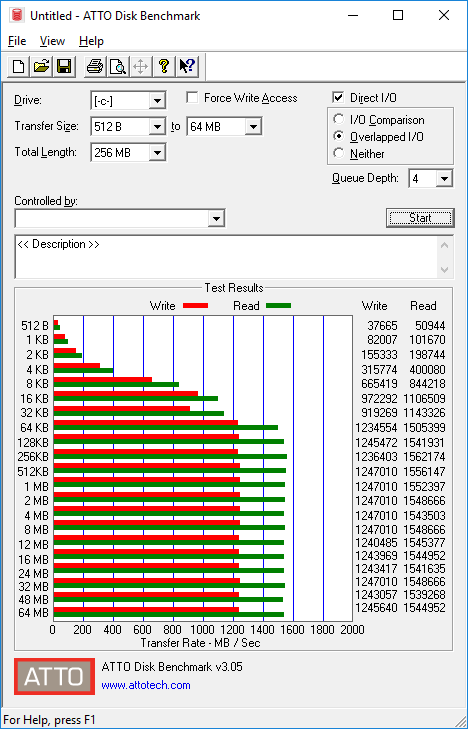Open the View menu
The image size is (468, 729).
[52, 41]
